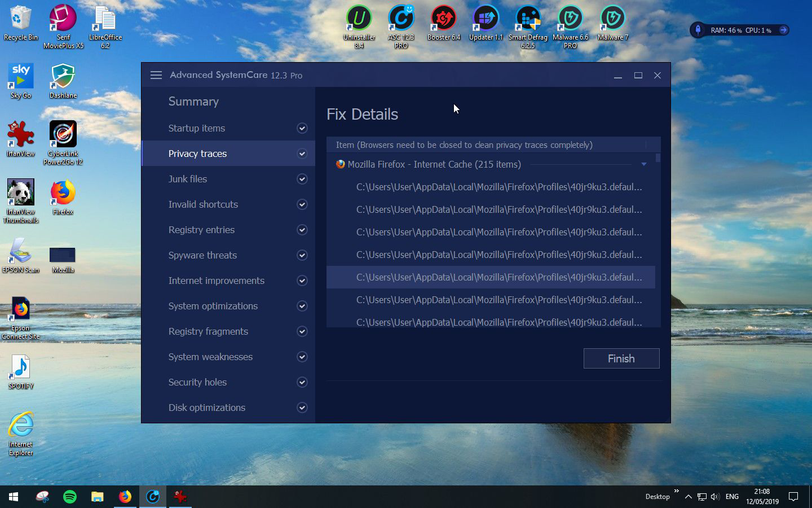Screen dimensions: 812x508
Task: Toggle the Security holes checkmark
Action: pos(302,382)
